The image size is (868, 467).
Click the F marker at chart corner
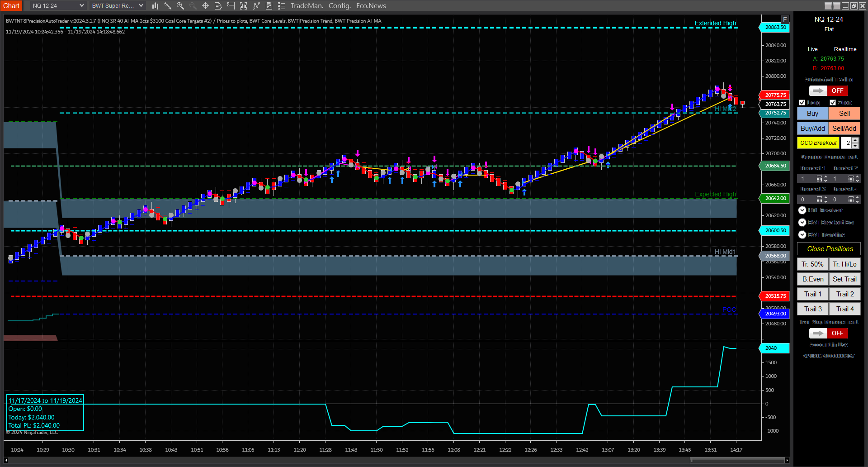click(785, 19)
